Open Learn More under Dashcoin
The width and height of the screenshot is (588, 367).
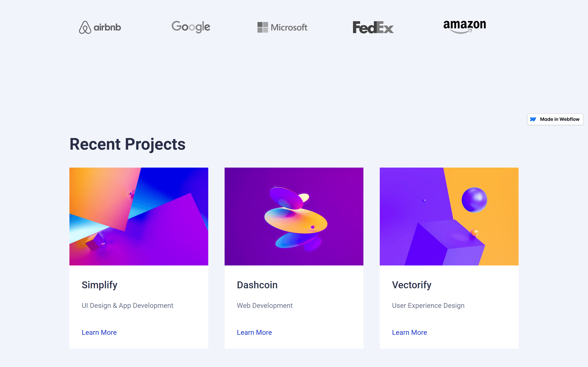click(254, 332)
